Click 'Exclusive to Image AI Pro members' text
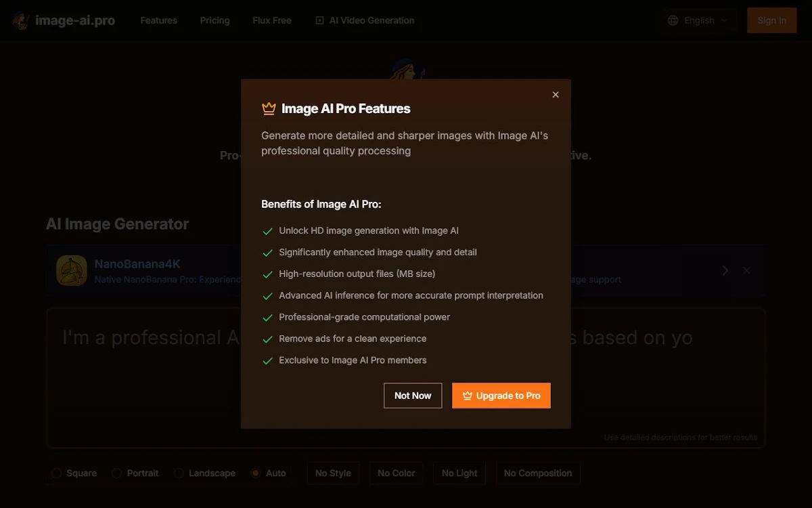The width and height of the screenshot is (812, 508). coord(353,360)
